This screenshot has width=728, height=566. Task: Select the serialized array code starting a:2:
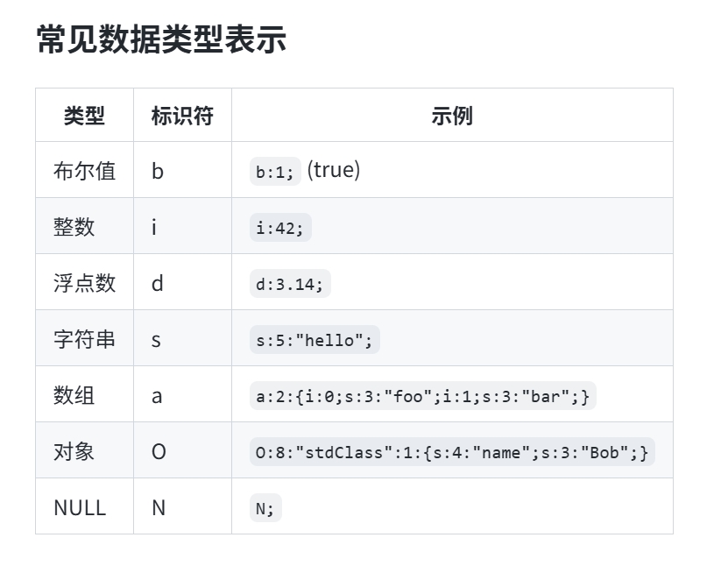[422, 396]
